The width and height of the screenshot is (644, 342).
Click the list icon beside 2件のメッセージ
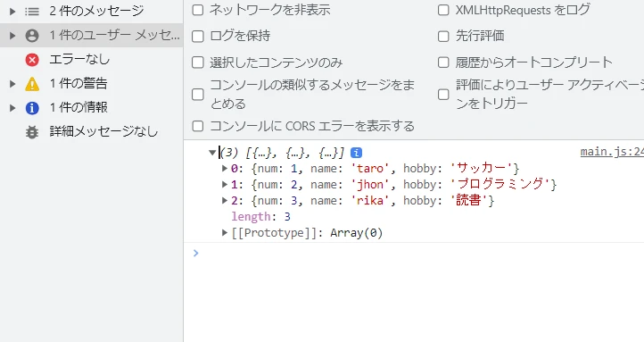click(x=32, y=12)
